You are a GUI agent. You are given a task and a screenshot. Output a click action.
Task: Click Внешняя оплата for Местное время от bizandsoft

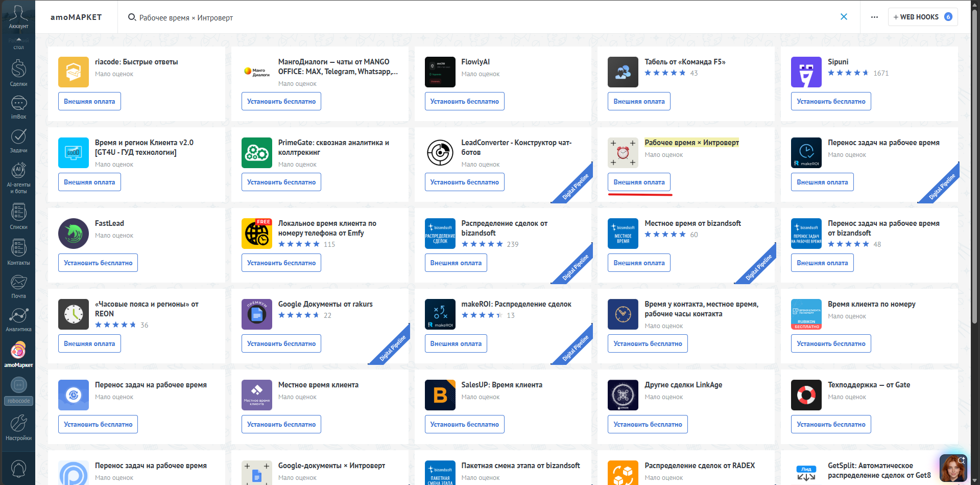(639, 263)
